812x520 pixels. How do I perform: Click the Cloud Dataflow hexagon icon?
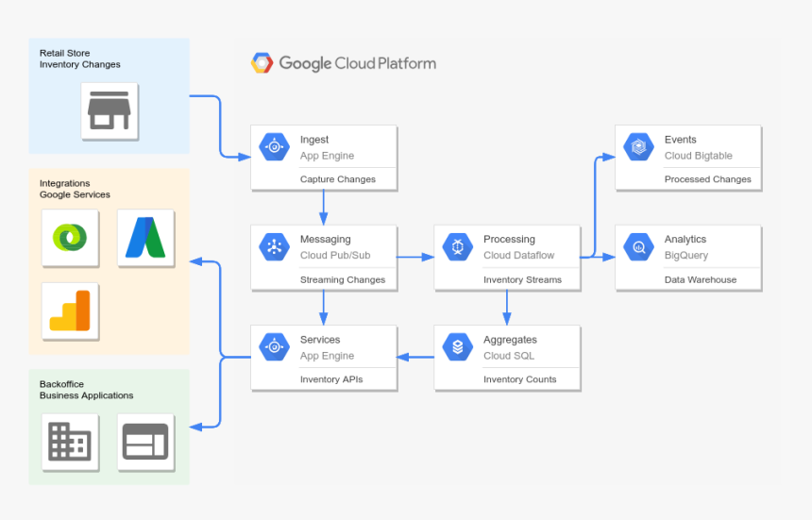pyautogui.click(x=457, y=247)
